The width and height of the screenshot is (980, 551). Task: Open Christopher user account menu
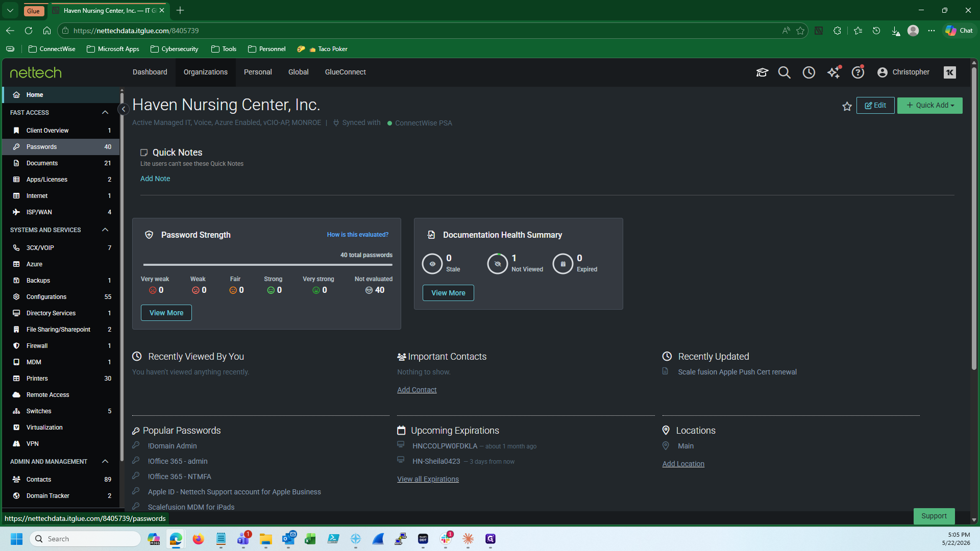click(903, 72)
